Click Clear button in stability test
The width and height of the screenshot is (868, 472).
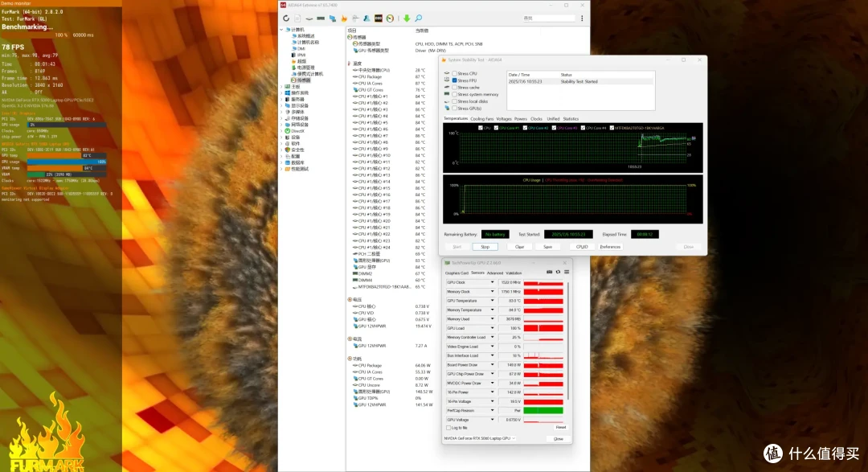tap(519, 247)
